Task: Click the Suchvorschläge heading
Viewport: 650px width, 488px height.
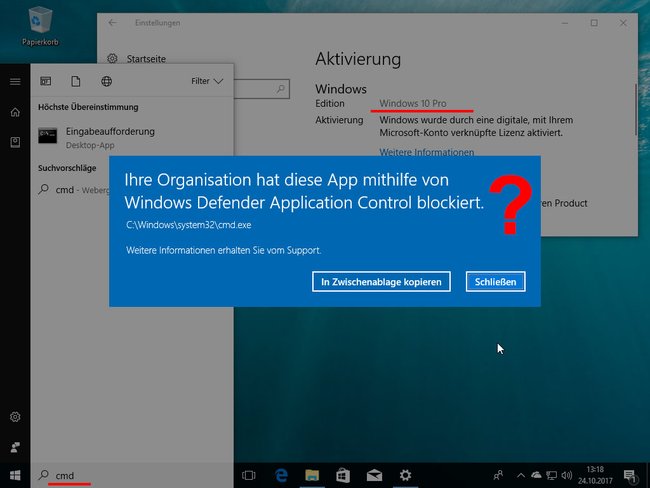Action: tap(67, 168)
